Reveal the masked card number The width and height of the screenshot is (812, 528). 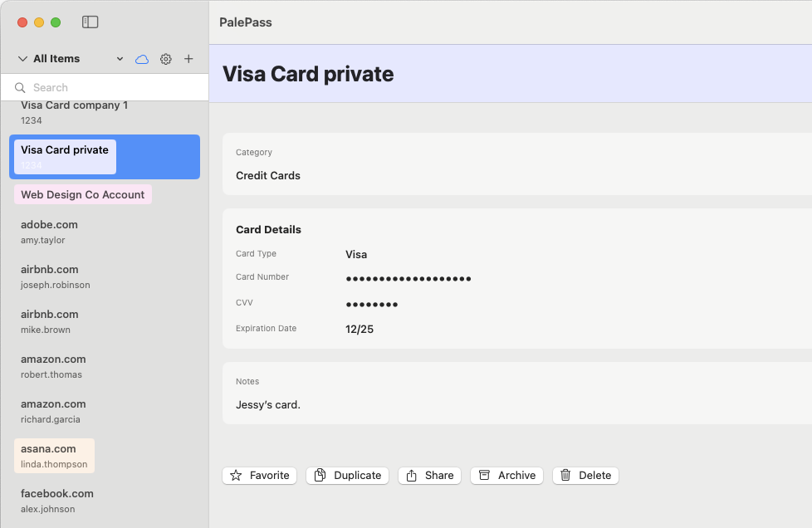point(408,279)
